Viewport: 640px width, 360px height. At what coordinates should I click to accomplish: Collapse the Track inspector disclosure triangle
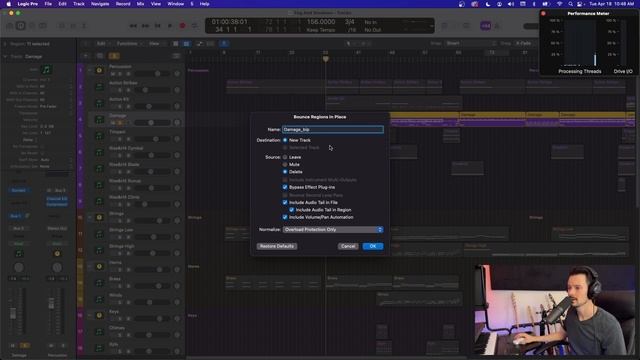(5, 56)
